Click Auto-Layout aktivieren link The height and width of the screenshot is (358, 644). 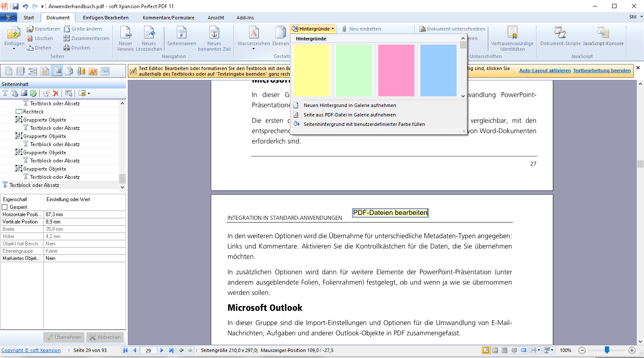click(545, 70)
